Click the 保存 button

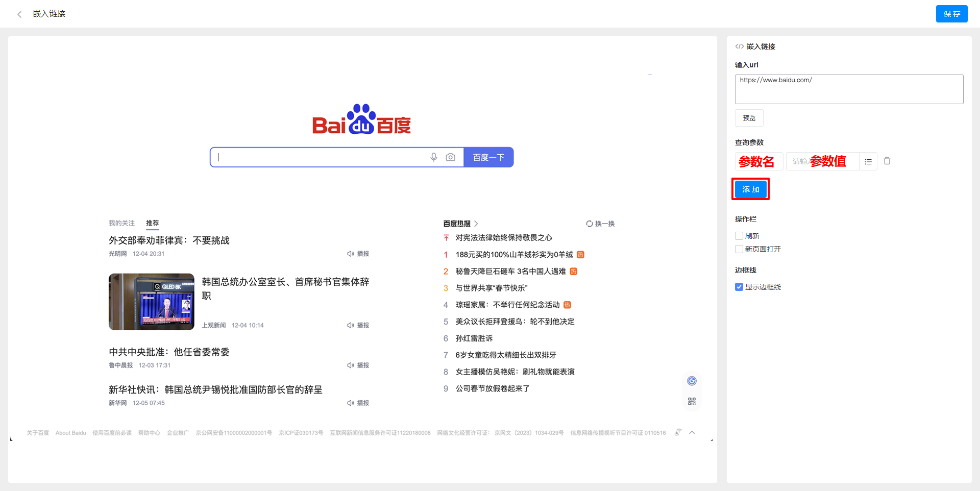951,14
